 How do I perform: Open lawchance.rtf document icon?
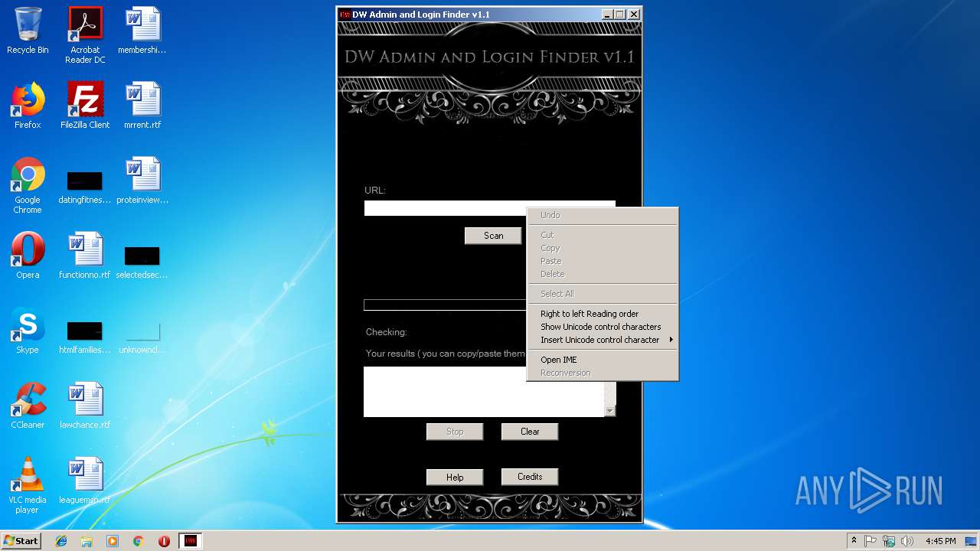pyautogui.click(x=85, y=406)
